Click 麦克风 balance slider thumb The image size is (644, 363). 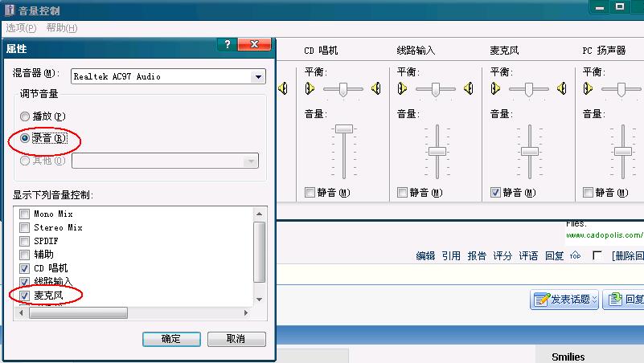click(528, 89)
